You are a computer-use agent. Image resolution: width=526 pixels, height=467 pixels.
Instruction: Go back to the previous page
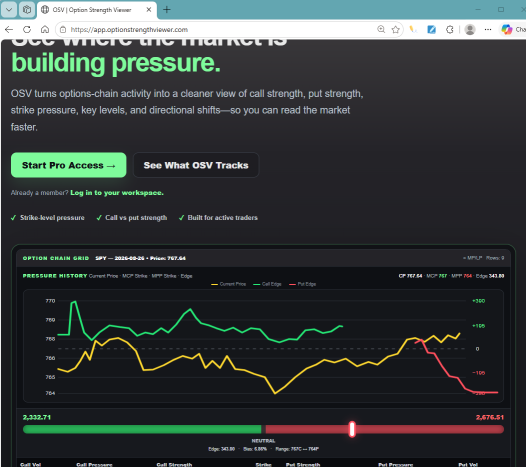pos(9,30)
